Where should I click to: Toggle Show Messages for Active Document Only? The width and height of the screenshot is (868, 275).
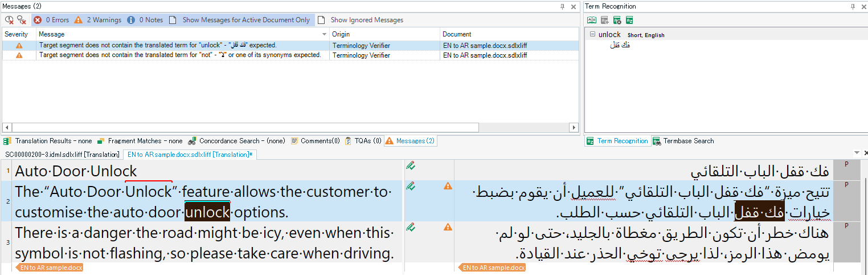tap(241, 20)
